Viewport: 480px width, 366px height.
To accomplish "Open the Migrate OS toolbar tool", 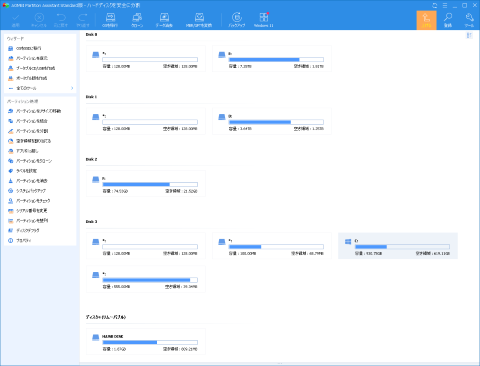I will 110,20.
